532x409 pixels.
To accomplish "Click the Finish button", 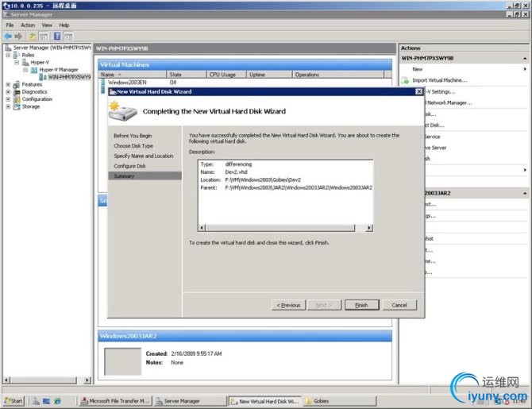I will tap(361, 305).
